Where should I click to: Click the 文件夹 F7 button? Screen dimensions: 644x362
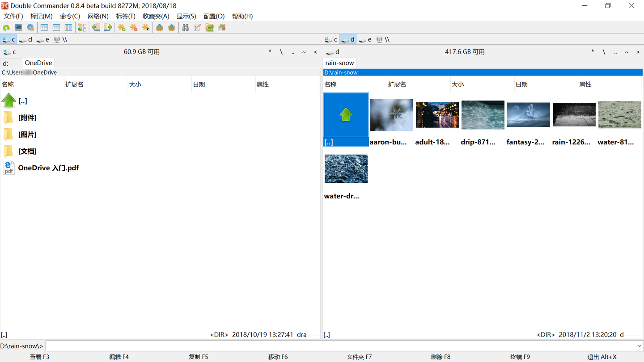pos(359,357)
